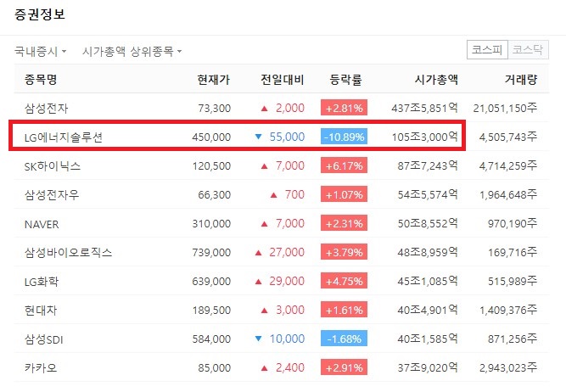Click the +1.07% change badge
The image size is (566, 392).
point(344,194)
